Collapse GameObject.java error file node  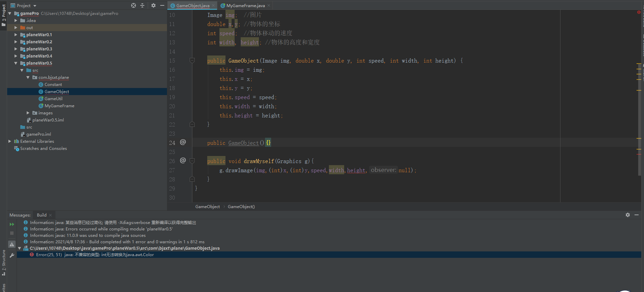(x=20, y=248)
